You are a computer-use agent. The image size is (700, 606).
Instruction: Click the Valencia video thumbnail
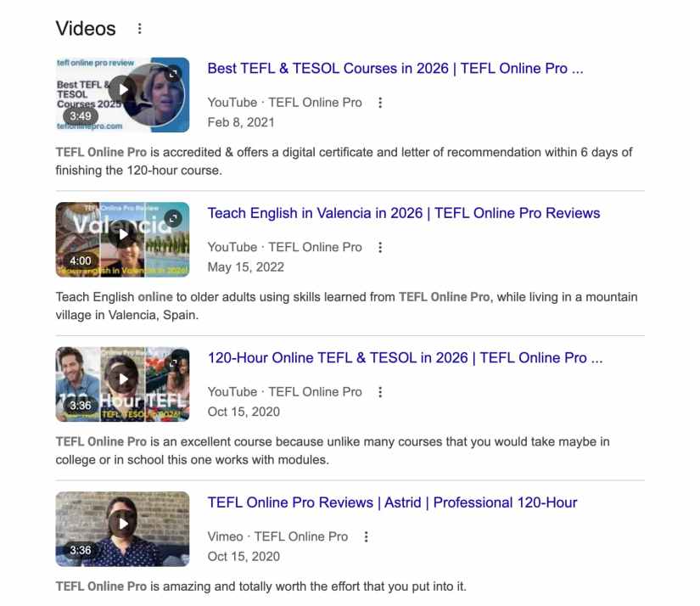coord(122,238)
